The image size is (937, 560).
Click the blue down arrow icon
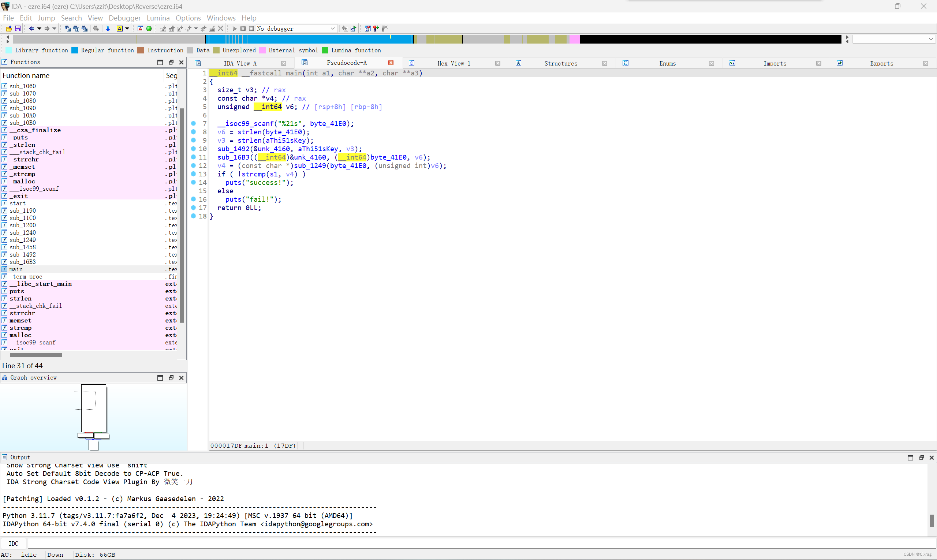[108, 29]
